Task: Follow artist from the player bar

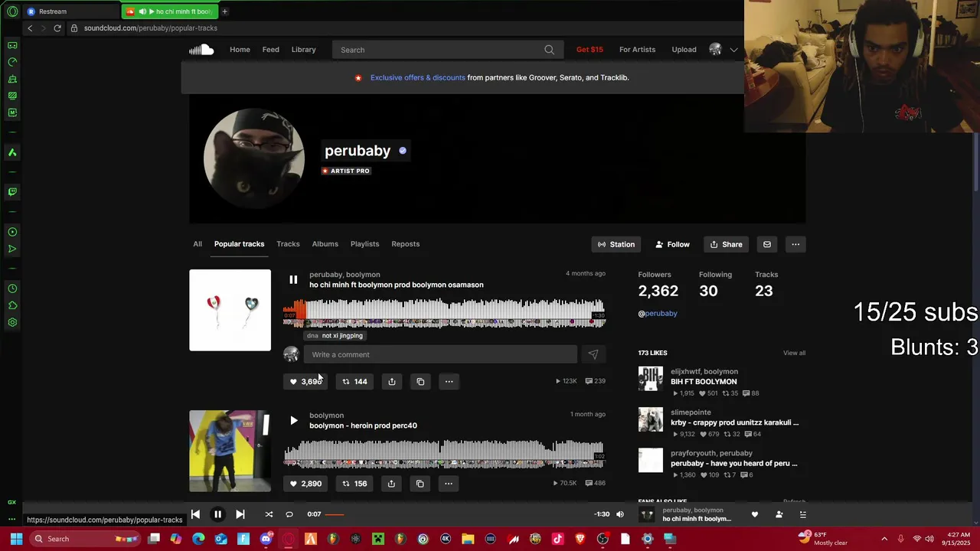Action: click(779, 514)
